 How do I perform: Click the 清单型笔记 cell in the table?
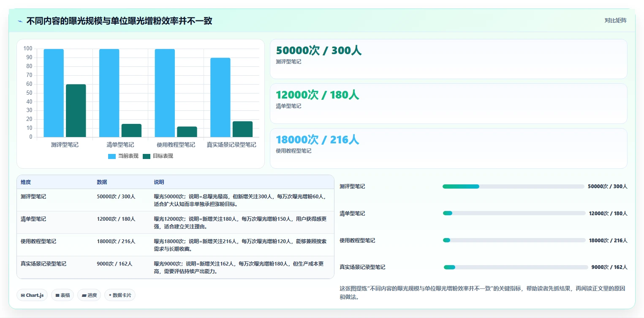tap(33, 219)
